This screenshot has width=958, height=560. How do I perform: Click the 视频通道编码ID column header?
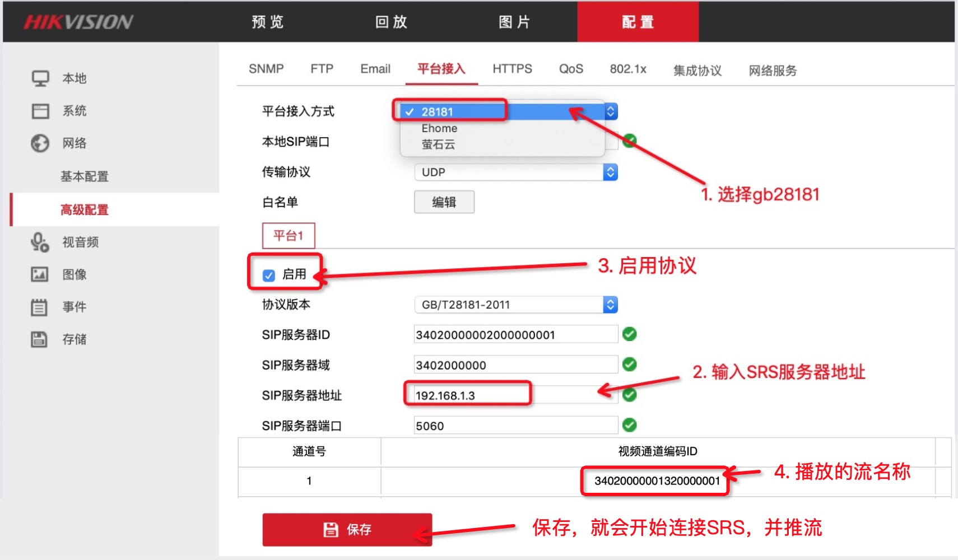pyautogui.click(x=658, y=451)
